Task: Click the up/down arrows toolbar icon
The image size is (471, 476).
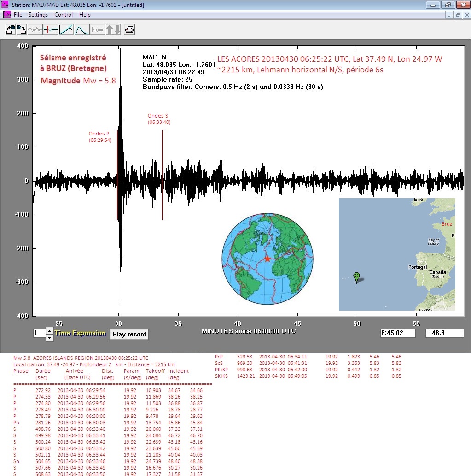Action: pyautogui.click(x=113, y=29)
